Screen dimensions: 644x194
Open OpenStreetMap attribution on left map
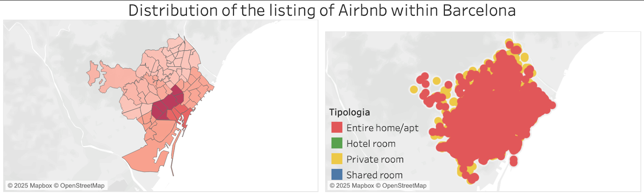79,186
